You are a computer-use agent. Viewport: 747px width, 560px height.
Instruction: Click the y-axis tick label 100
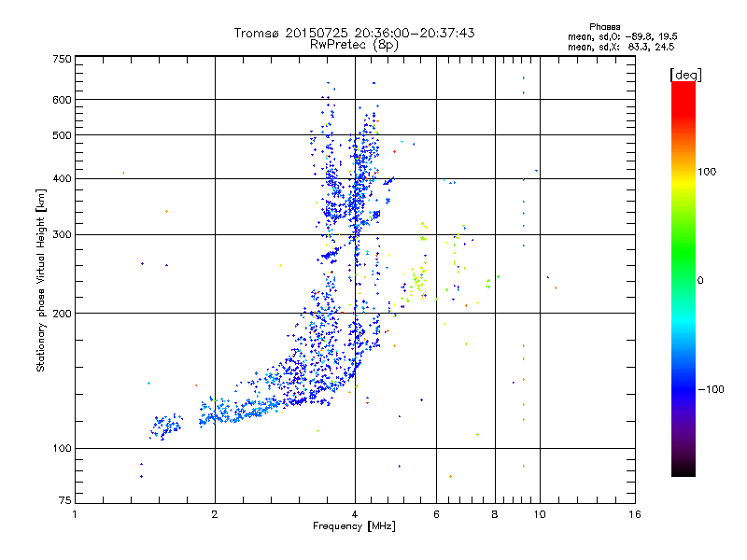(62, 449)
